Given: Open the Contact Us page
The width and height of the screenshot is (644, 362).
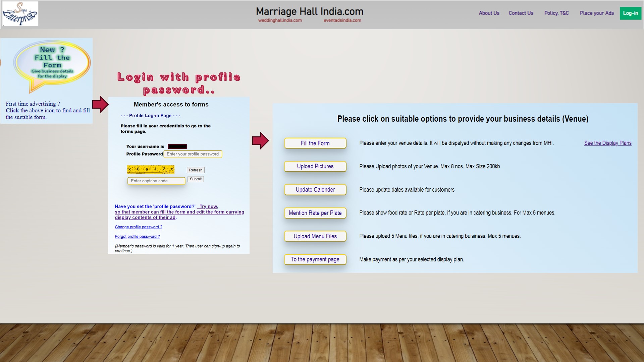Looking at the screenshot, I should [x=521, y=13].
